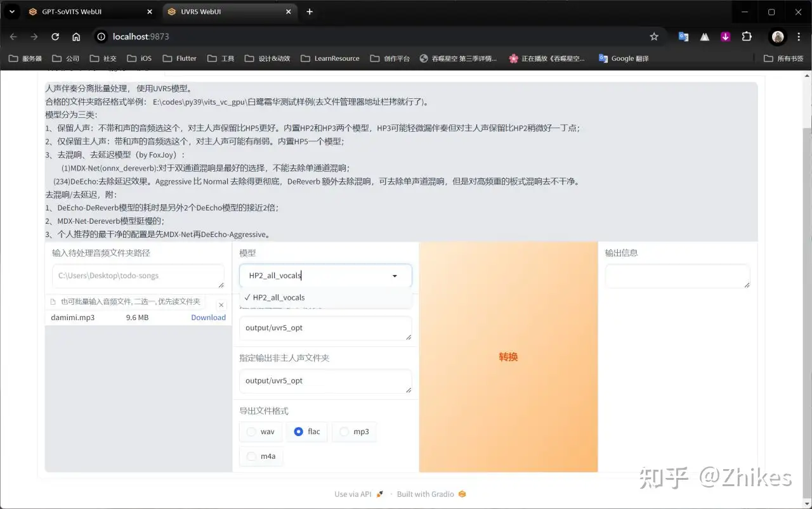The height and width of the screenshot is (509, 812).
Task: Select the wav export format
Action: [x=261, y=432]
